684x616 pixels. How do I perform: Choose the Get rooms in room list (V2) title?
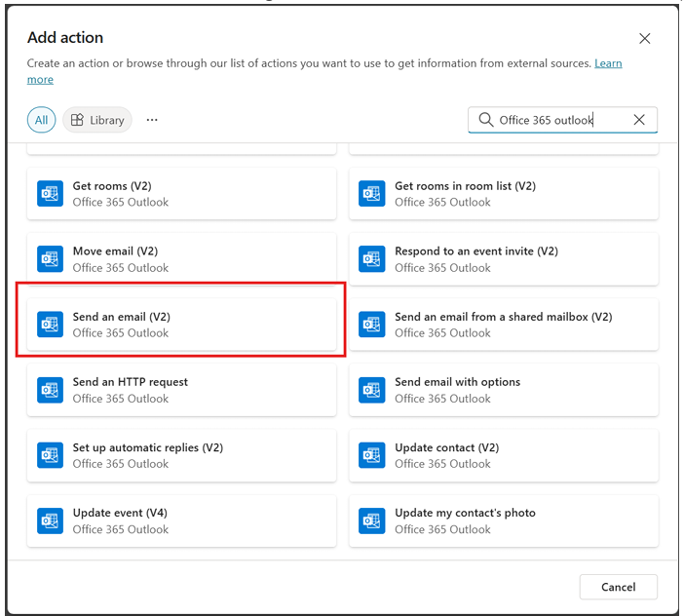pos(465,186)
